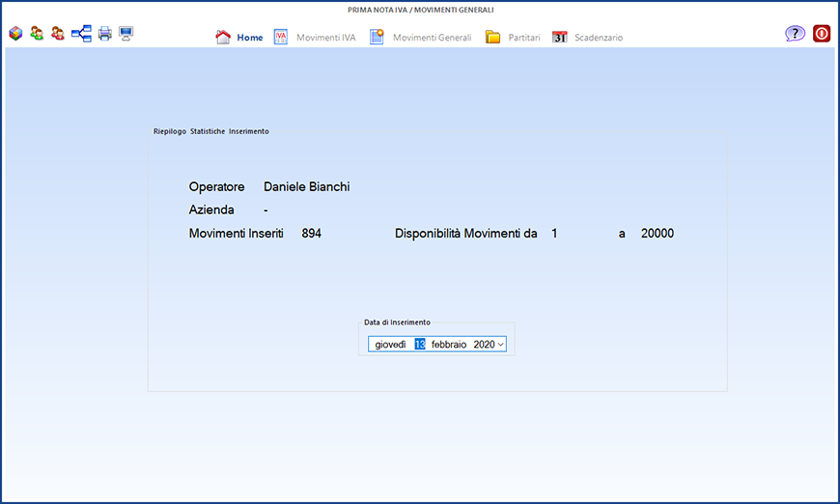Click the Scadenzario calendar icon
The width and height of the screenshot is (840, 504).
[x=559, y=38]
